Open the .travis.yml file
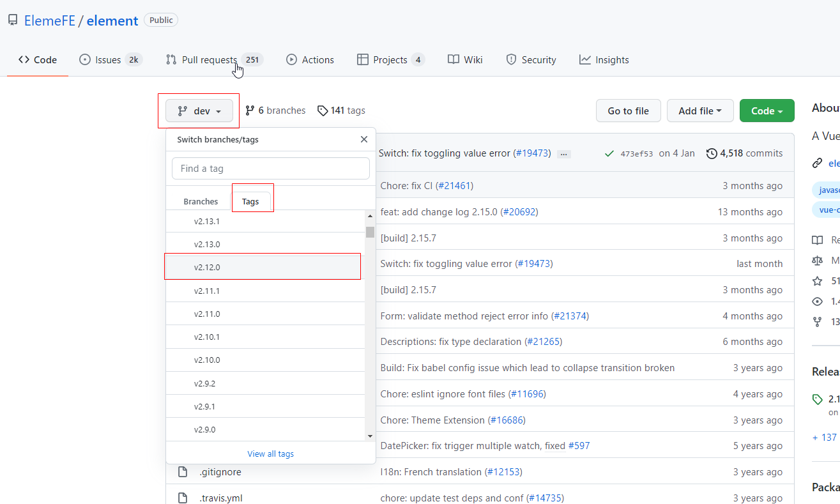Image resolution: width=840 pixels, height=504 pixels. [221, 498]
